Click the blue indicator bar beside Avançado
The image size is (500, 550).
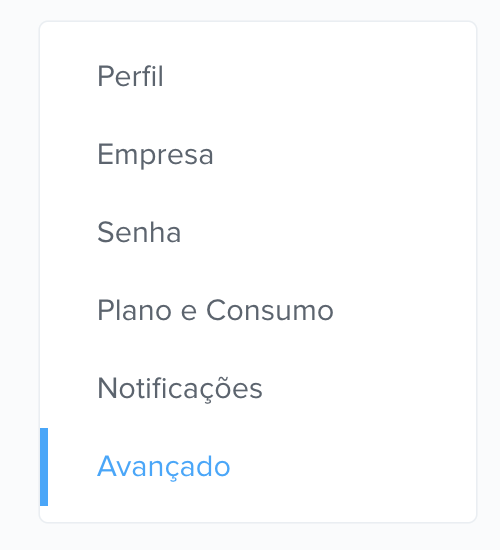tap(44, 467)
